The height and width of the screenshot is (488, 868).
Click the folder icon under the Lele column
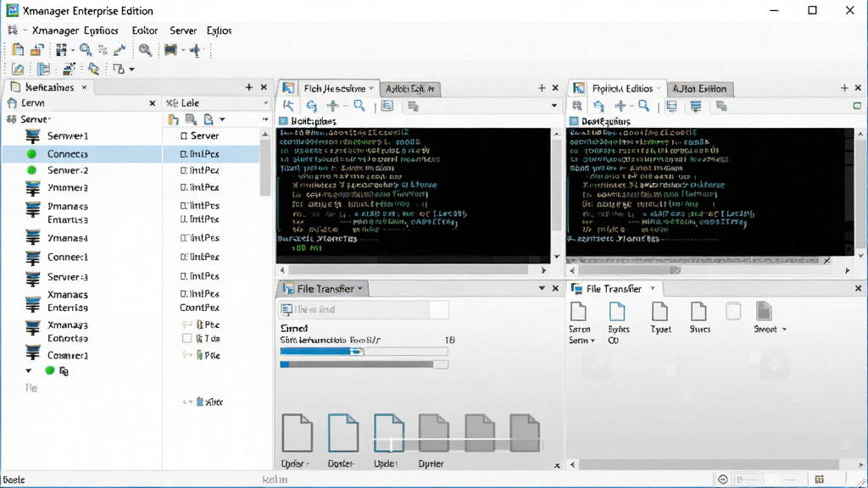pyautogui.click(x=173, y=119)
